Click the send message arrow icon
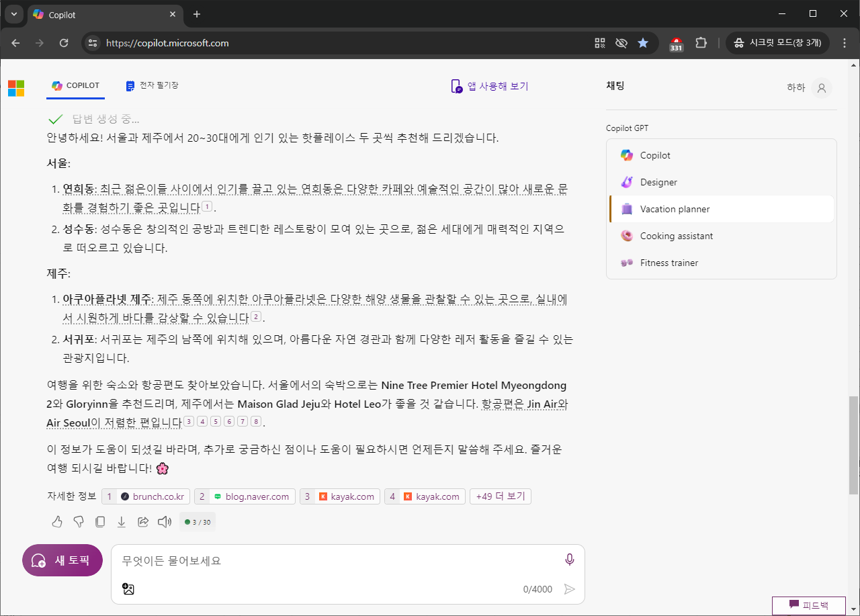Screen dimensions: 860x616 click(570, 589)
